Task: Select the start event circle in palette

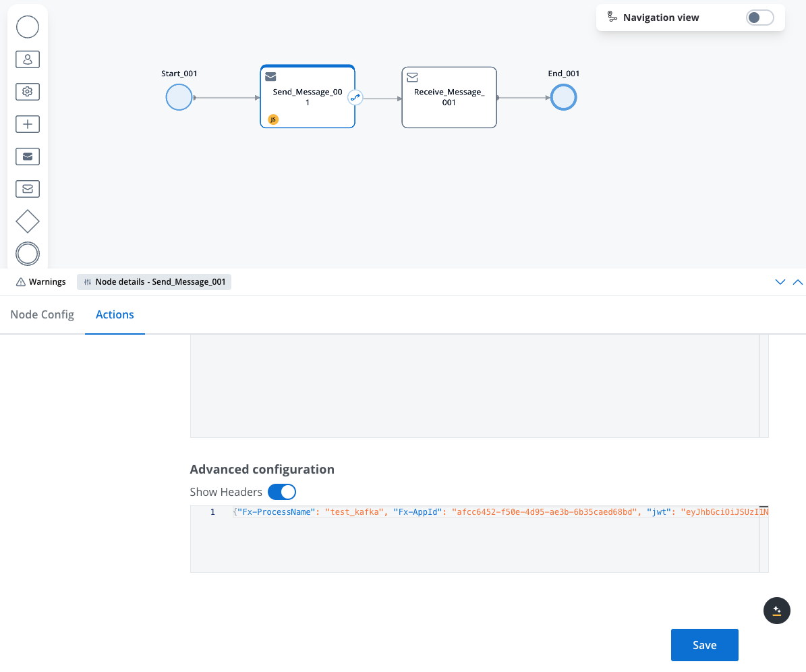Action: point(28,27)
